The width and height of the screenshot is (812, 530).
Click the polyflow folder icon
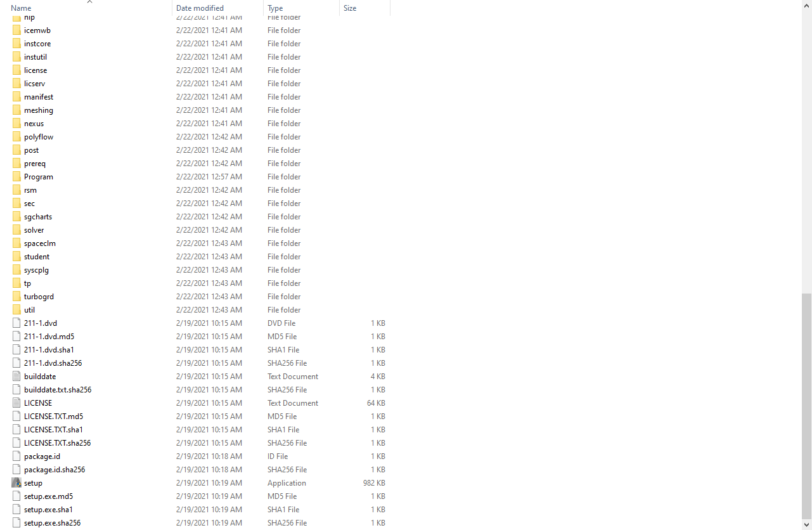[x=16, y=137]
